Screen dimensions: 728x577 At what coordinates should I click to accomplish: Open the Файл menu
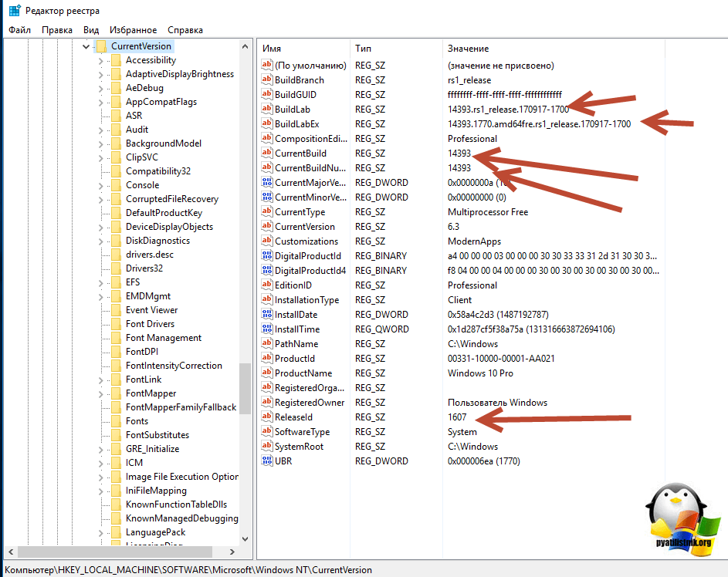click(x=19, y=30)
